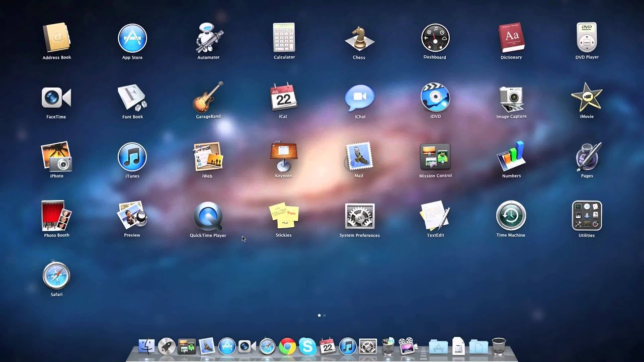The height and width of the screenshot is (362, 644).
Task: Click the Safari compass in the Dock
Action: coord(267,346)
